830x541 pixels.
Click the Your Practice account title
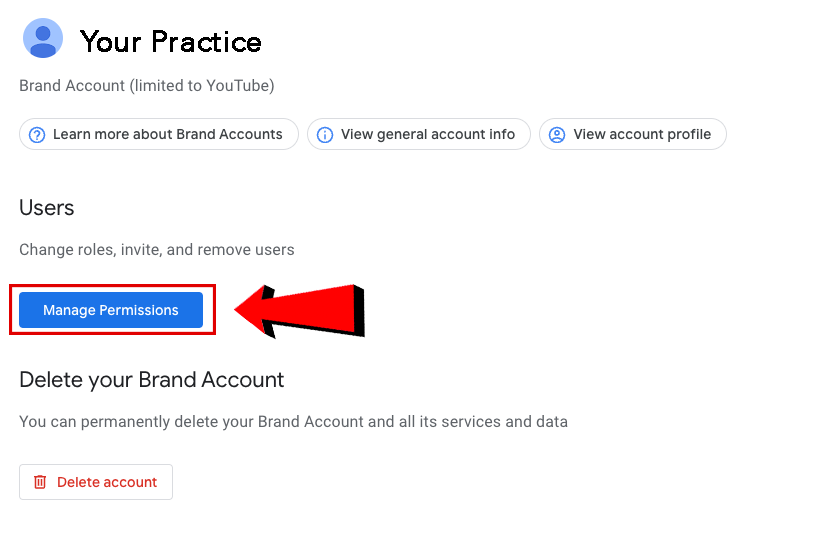tap(170, 42)
